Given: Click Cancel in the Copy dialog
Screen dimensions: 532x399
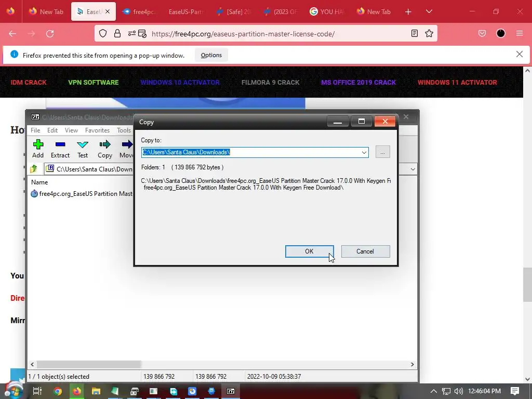Looking at the screenshot, I should coord(365,251).
